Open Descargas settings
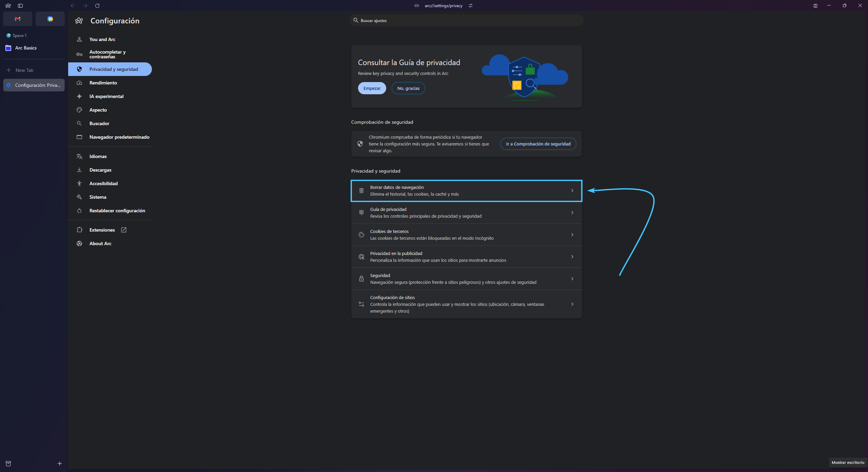Viewport: 868px width, 472px height. (x=110, y=170)
